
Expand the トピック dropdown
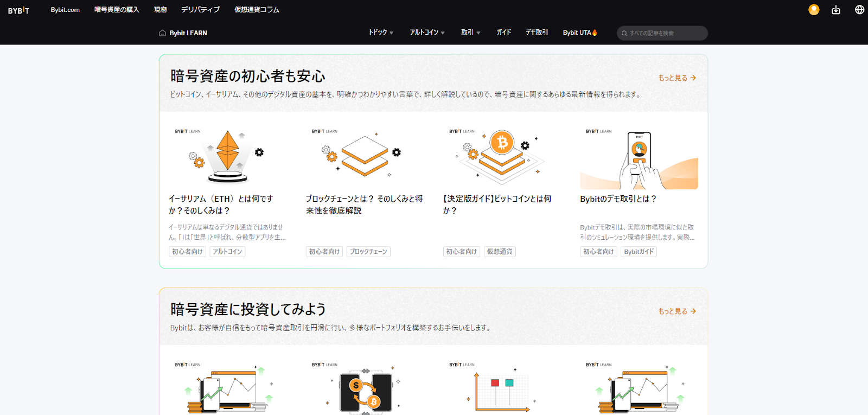pyautogui.click(x=381, y=33)
